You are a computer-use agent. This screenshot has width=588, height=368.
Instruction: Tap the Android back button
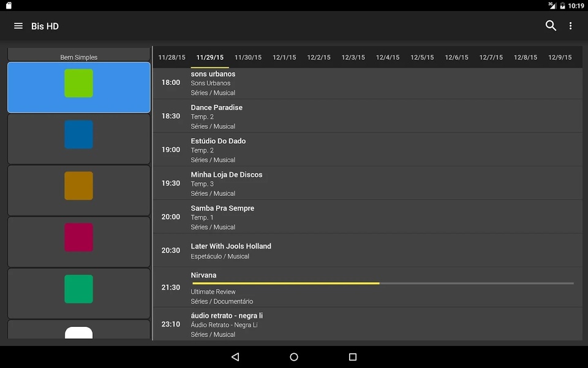[x=235, y=357]
